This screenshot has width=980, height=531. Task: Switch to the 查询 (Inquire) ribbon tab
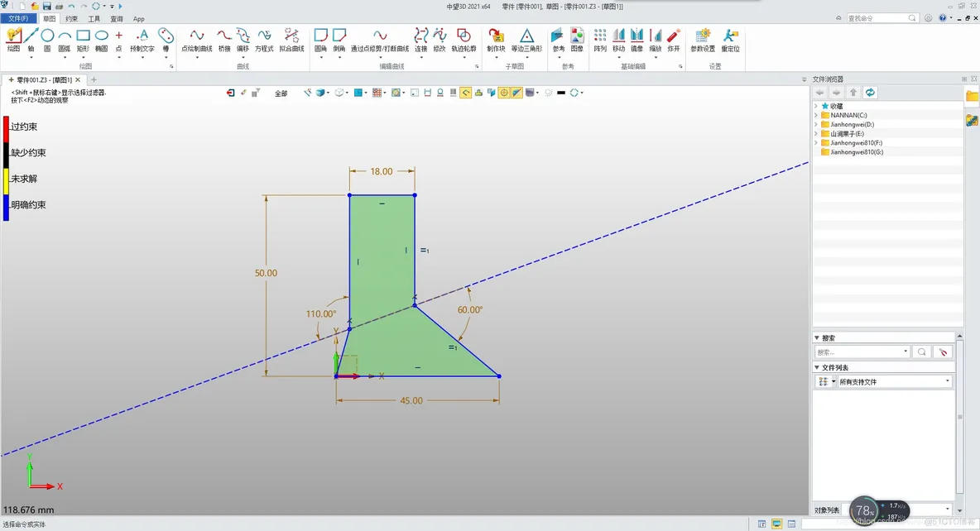tap(117, 19)
